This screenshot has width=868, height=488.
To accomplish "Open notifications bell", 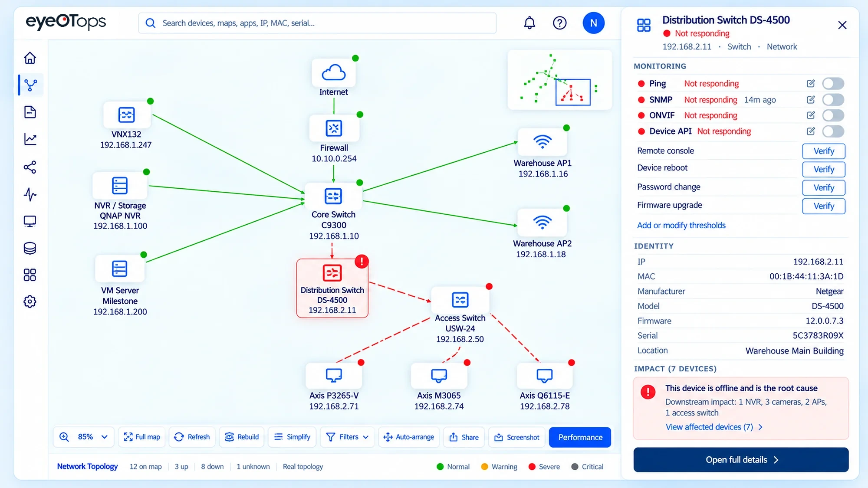I will click(x=529, y=23).
